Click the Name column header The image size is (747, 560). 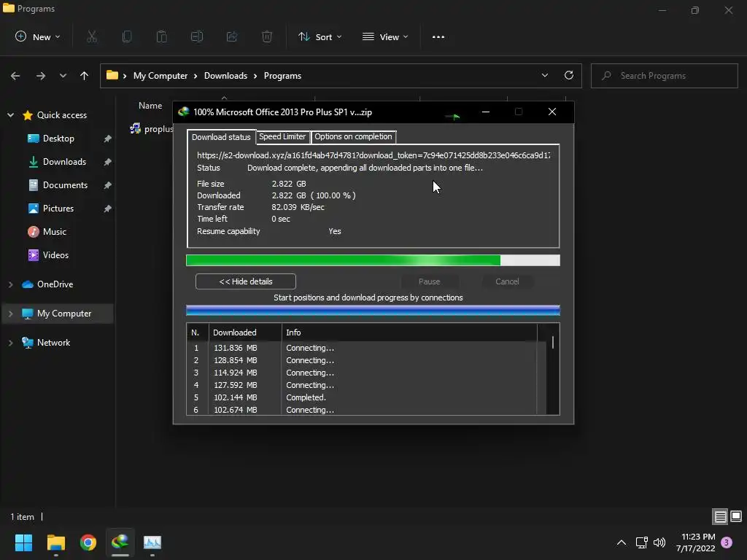pyautogui.click(x=150, y=106)
